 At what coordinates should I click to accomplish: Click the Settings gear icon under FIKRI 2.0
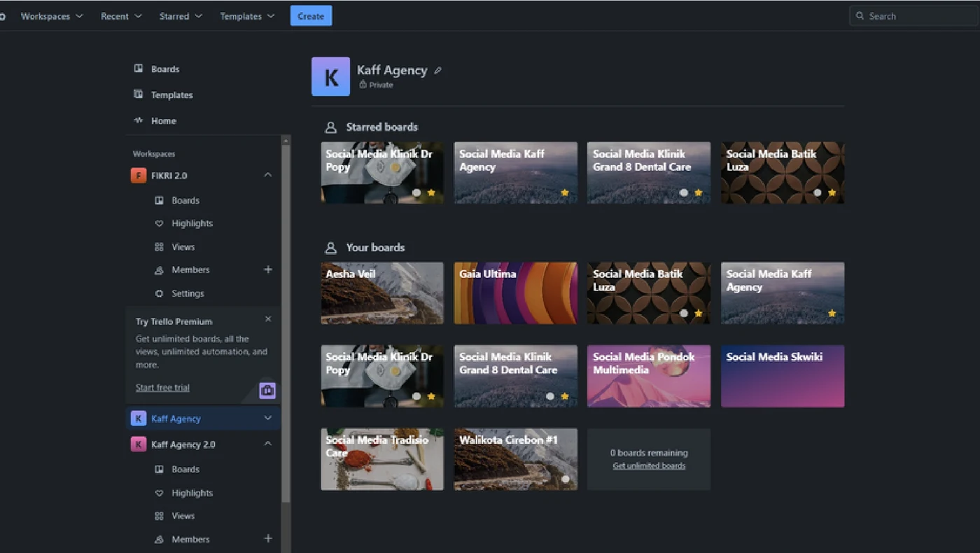pos(159,293)
